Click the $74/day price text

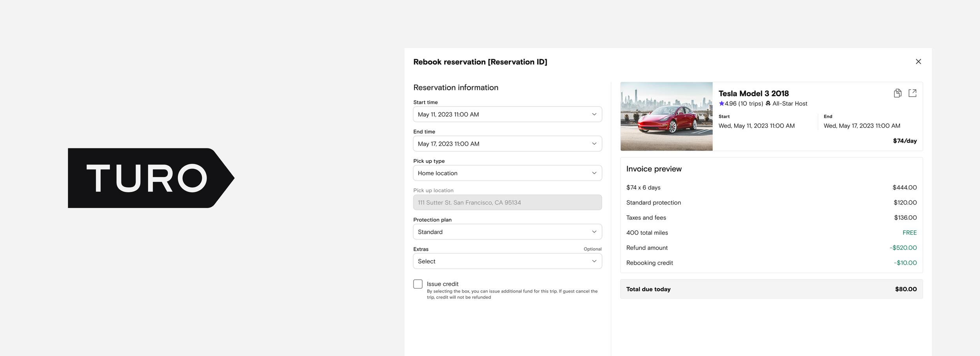(905, 141)
